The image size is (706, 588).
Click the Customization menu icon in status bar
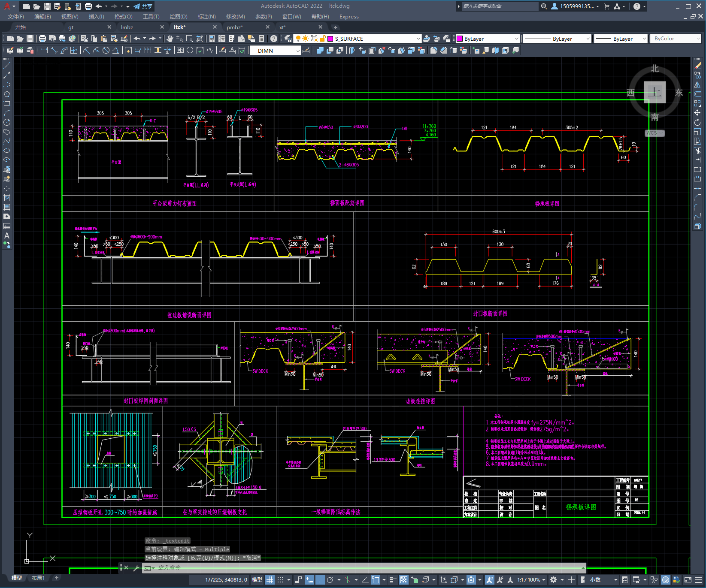pos(697,580)
